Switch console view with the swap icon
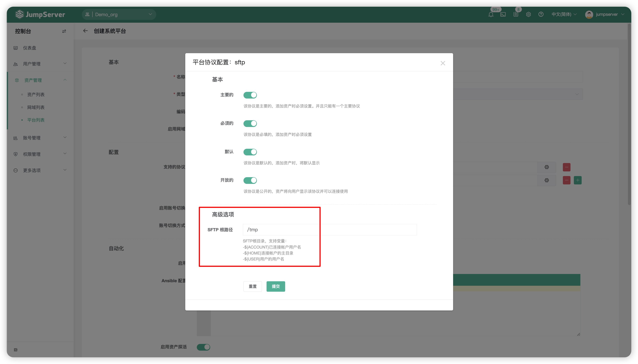Image resolution: width=638 pixels, height=364 pixels. coord(64,31)
